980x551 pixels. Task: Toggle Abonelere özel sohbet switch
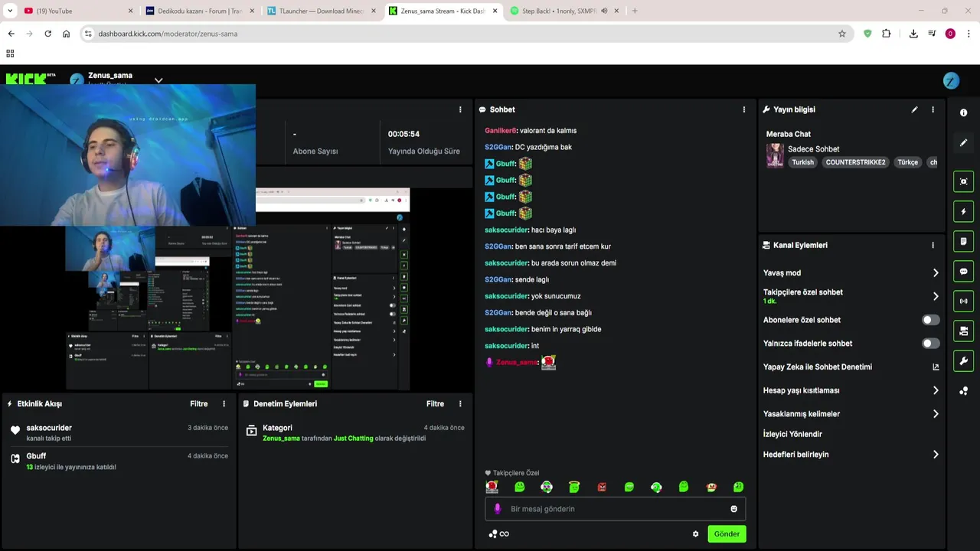point(930,320)
